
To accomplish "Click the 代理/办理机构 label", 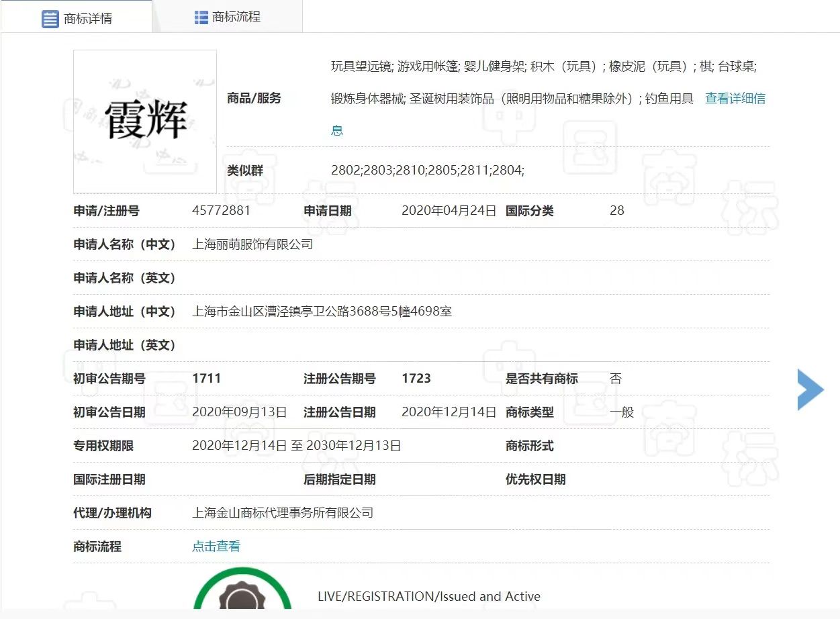I will click(112, 513).
